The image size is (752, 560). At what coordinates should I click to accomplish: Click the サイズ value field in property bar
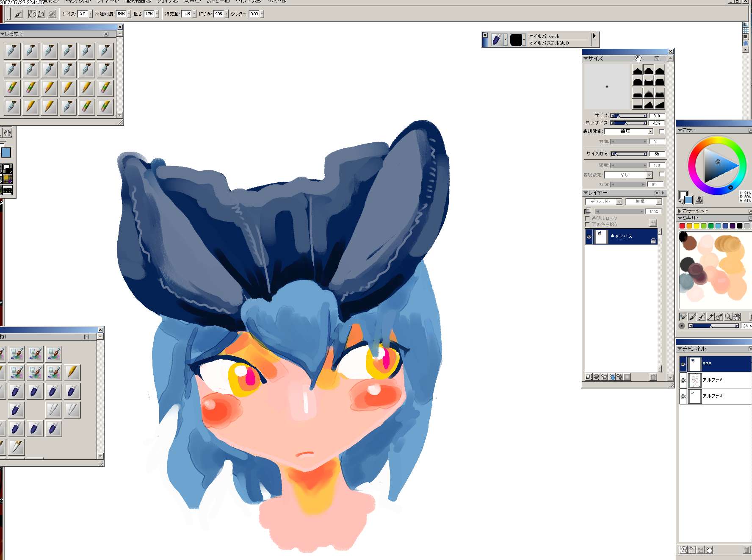(82, 14)
